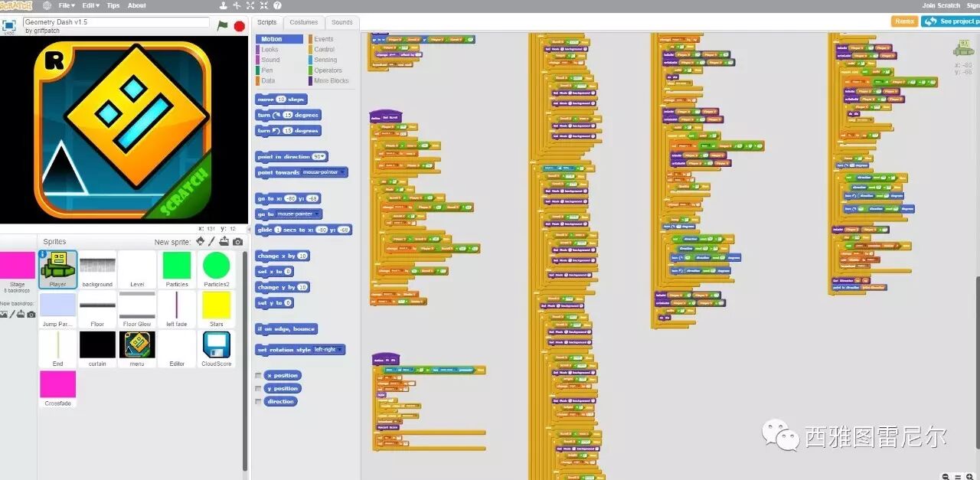
Task: Choose new sprite from library
Action: pyautogui.click(x=201, y=241)
